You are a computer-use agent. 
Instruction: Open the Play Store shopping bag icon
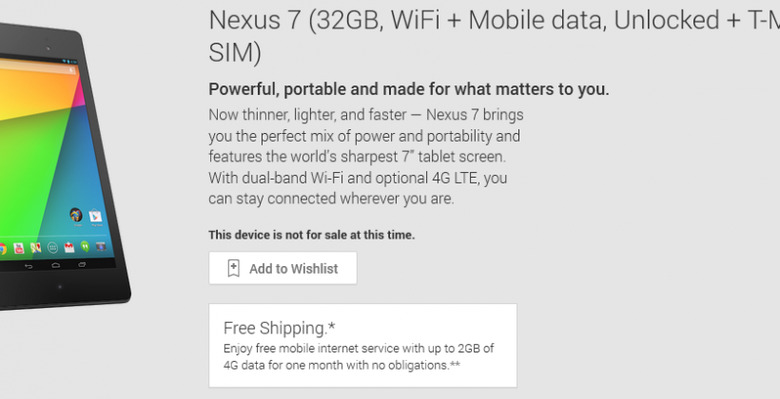tap(96, 216)
